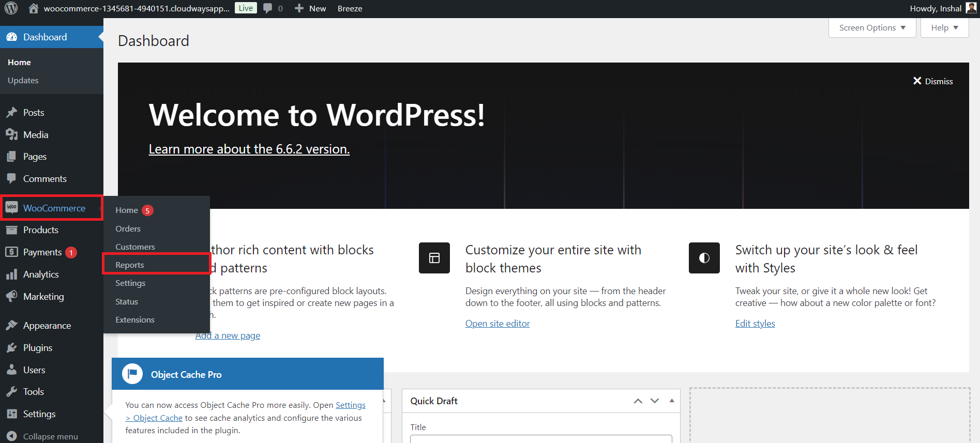Image resolution: width=980 pixels, height=443 pixels.
Task: Click the block themes layout icon
Action: [434, 258]
